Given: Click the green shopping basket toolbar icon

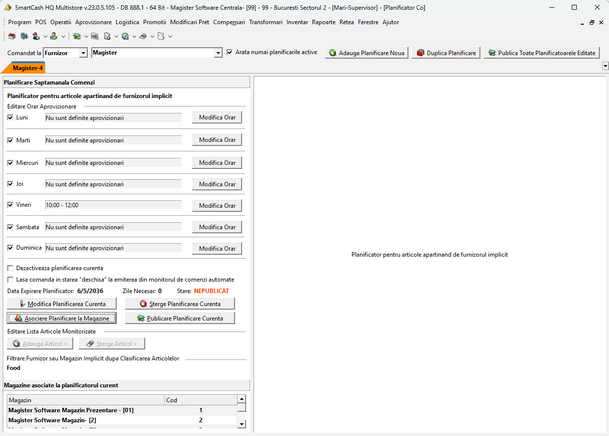Looking at the screenshot, I should pyautogui.click(x=77, y=36).
